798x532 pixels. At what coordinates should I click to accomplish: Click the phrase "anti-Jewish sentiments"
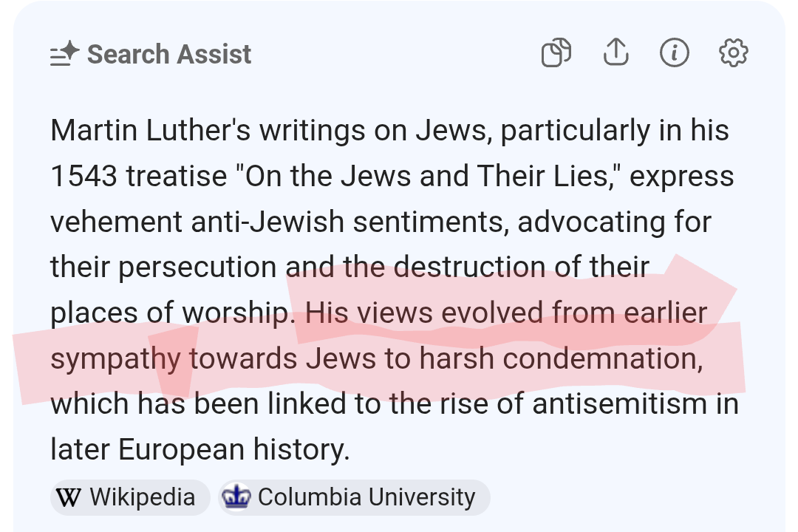coord(350,222)
